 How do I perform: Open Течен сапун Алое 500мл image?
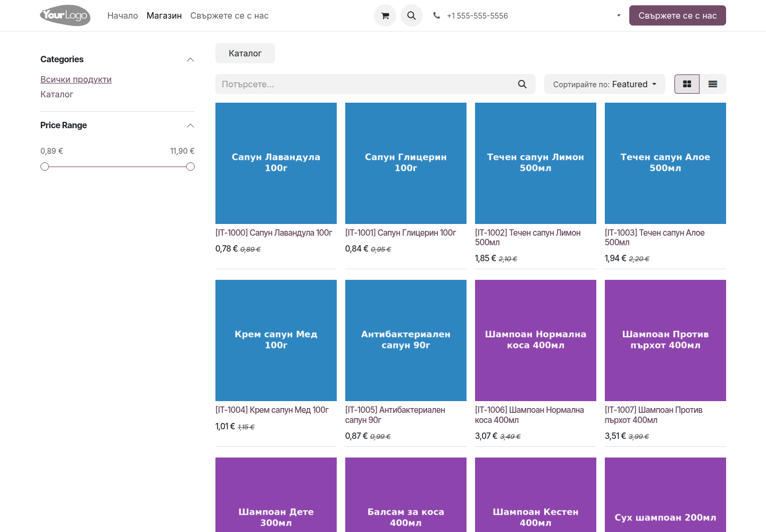tap(665, 163)
